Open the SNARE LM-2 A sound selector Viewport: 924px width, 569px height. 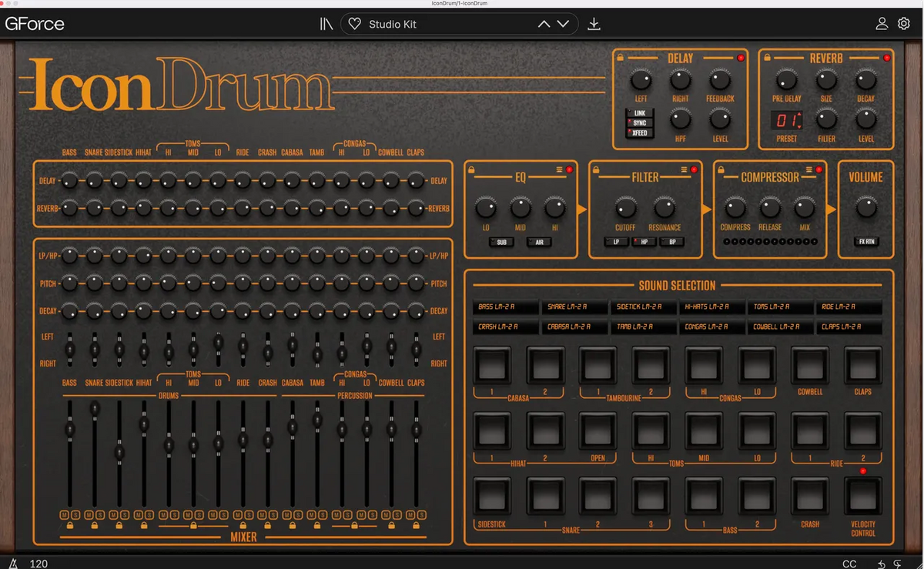(574, 307)
